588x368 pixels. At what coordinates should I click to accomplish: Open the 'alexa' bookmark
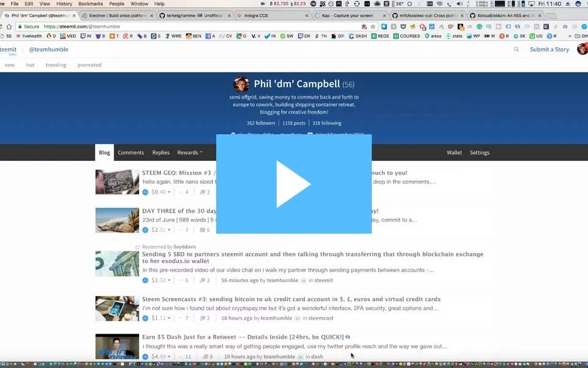(433, 36)
